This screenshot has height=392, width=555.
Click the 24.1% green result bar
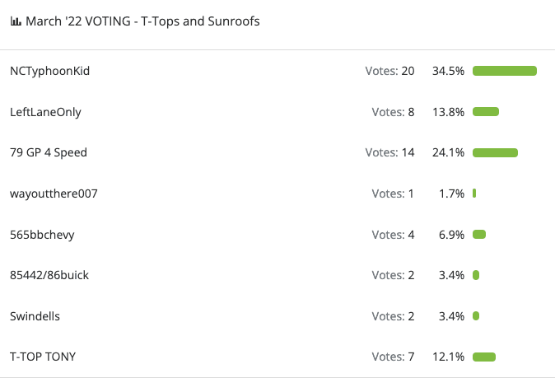click(x=495, y=152)
